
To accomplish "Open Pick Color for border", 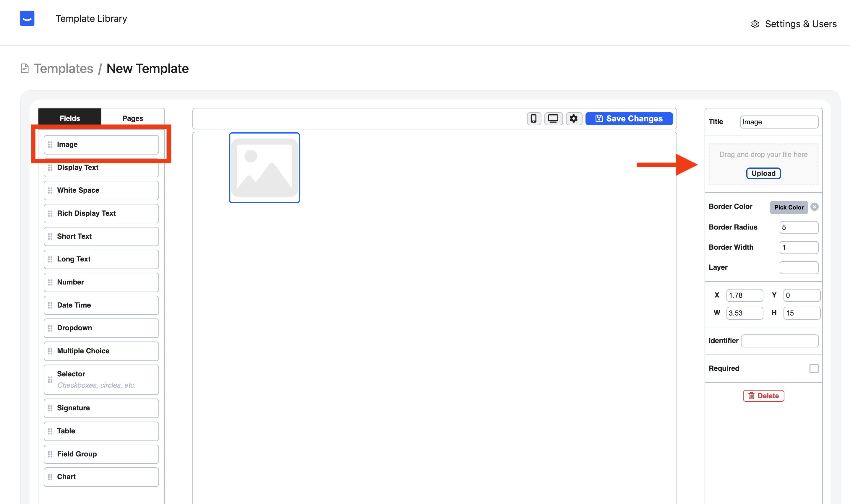I will click(x=789, y=207).
